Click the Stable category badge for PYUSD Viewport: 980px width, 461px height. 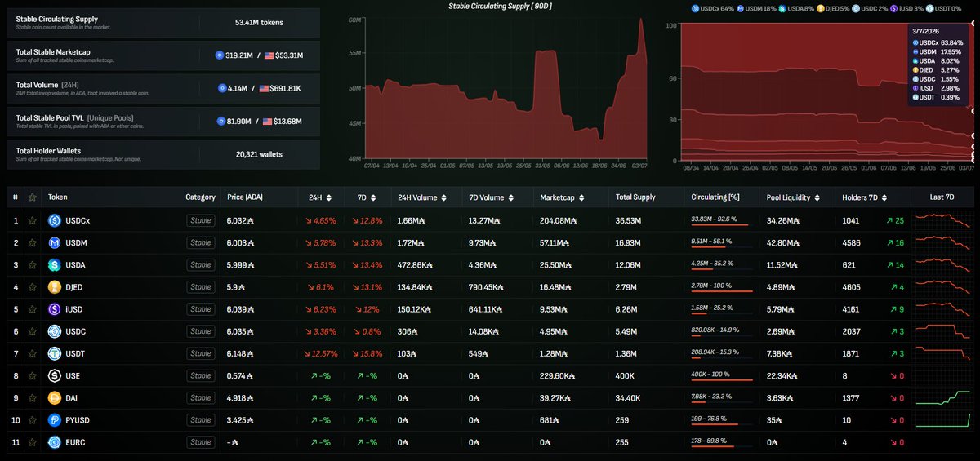point(201,420)
